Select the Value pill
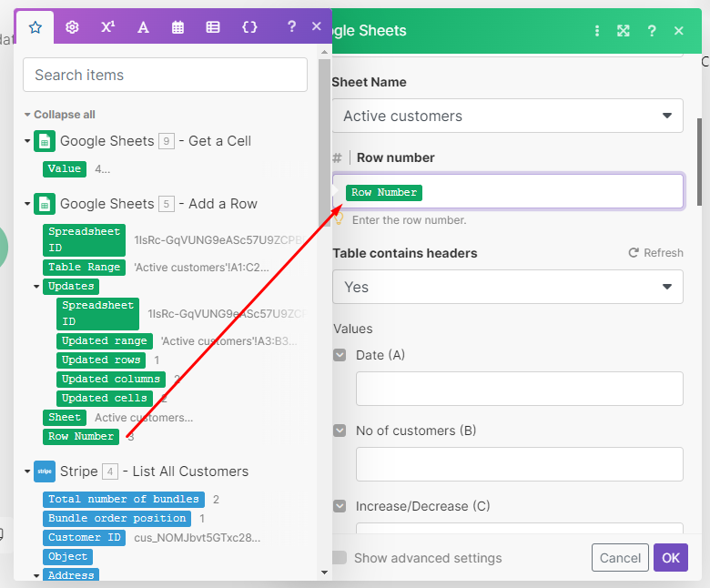This screenshot has width=710, height=588. (65, 168)
